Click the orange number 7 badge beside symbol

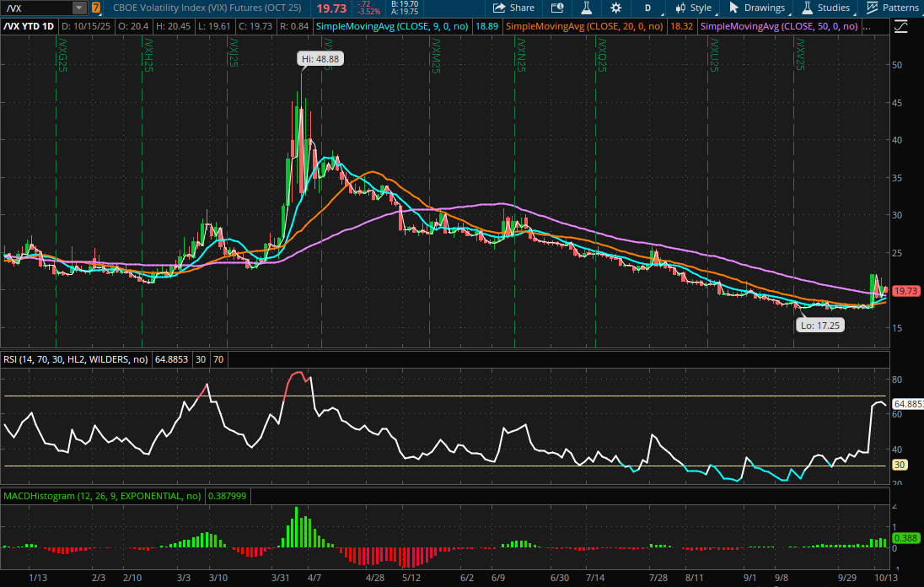pos(95,8)
